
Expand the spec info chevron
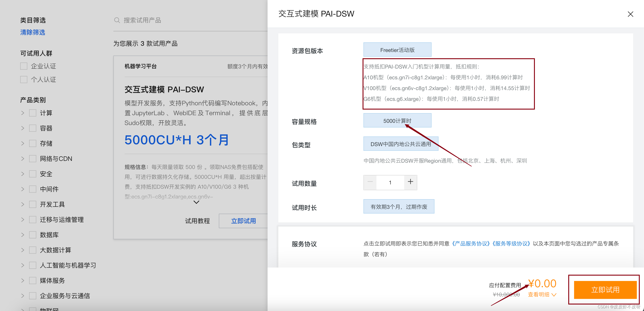point(197,202)
